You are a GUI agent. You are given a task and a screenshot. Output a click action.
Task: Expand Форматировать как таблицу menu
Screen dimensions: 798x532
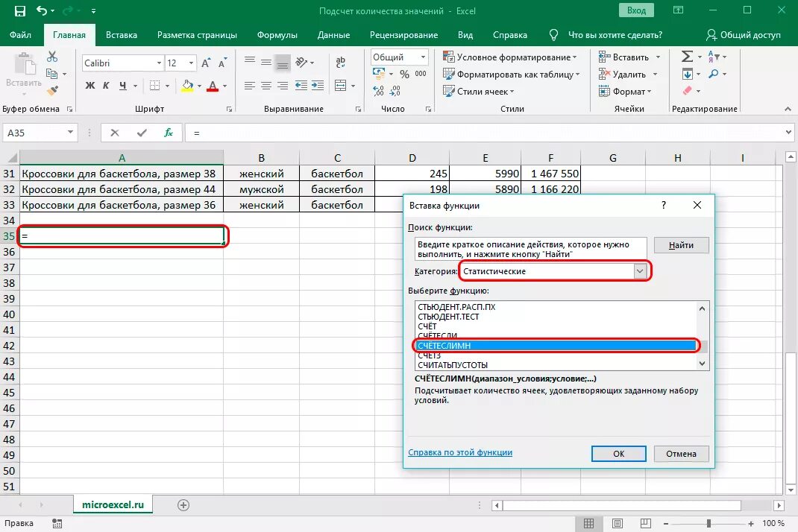click(512, 75)
